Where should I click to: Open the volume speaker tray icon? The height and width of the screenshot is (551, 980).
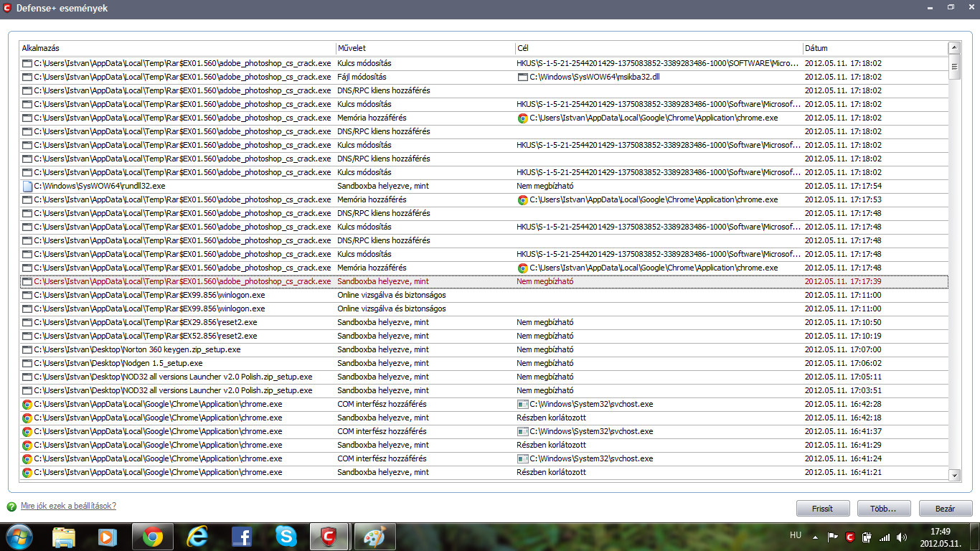[903, 537]
